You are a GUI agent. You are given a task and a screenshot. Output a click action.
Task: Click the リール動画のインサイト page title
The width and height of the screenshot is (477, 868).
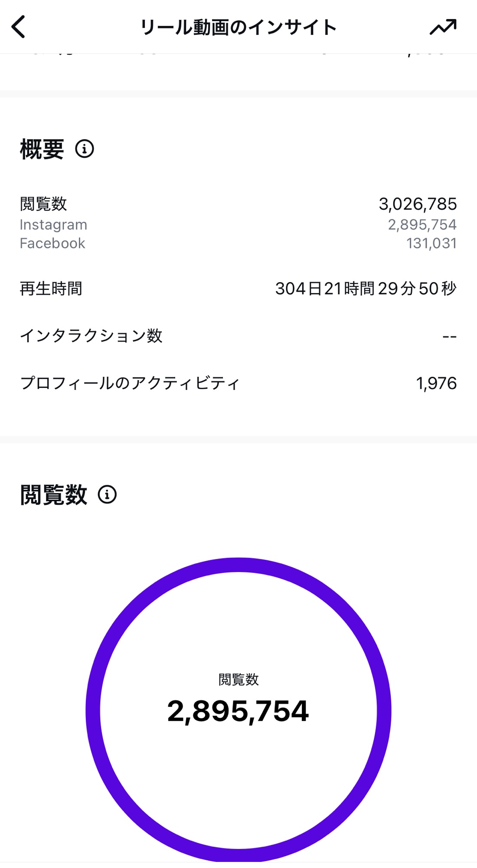tap(238, 27)
